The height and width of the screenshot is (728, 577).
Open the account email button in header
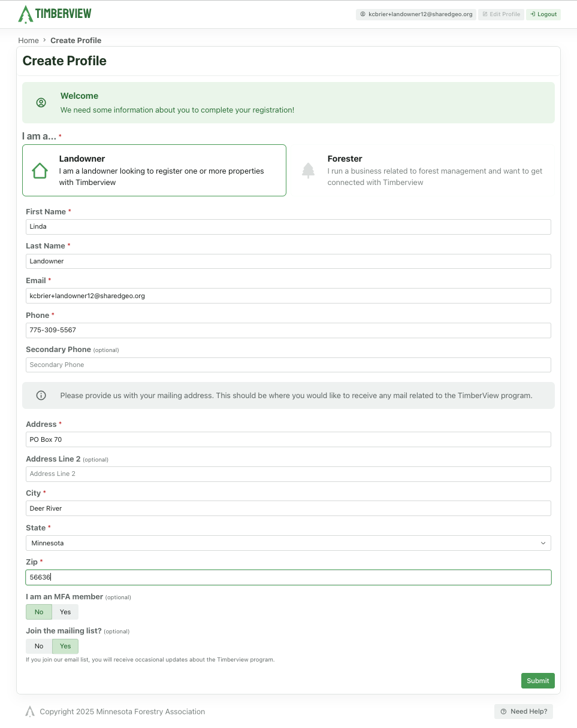tap(416, 14)
